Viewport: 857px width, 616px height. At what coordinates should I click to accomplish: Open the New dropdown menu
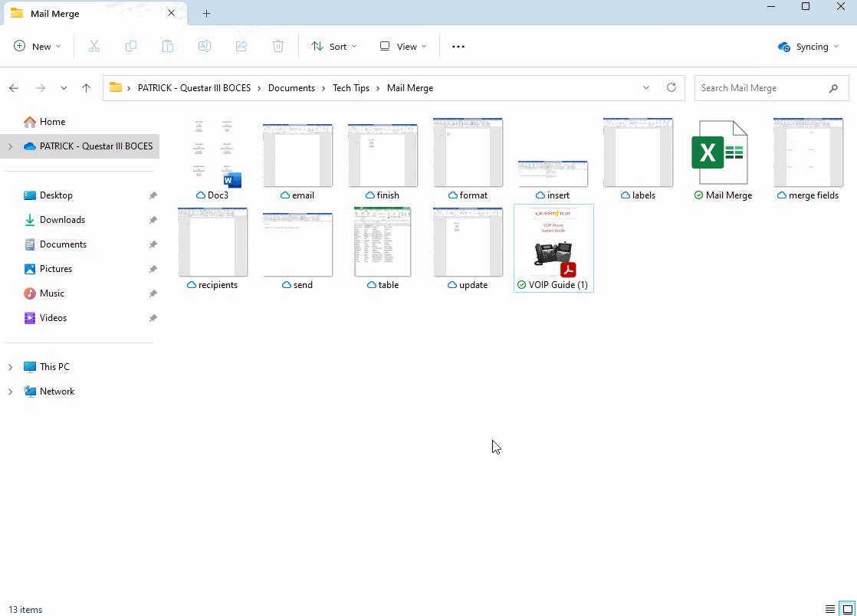pos(37,47)
